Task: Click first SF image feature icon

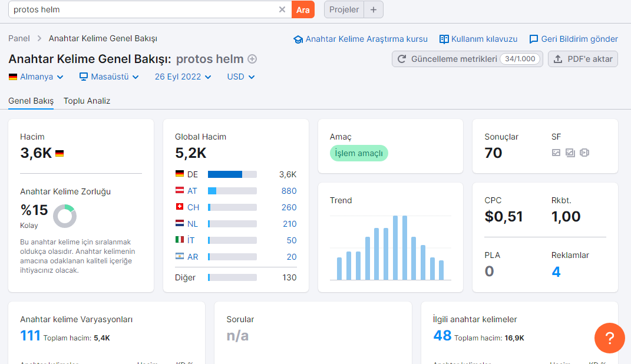Action: [556, 153]
